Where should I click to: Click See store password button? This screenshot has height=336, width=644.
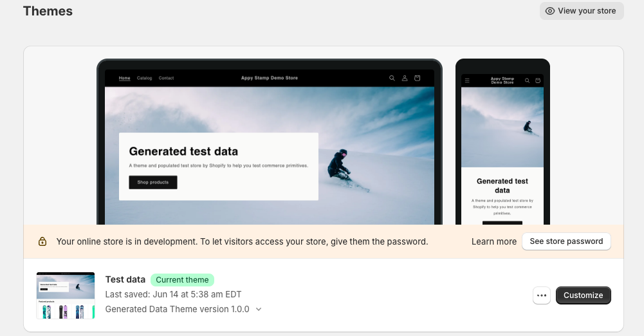pyautogui.click(x=566, y=241)
